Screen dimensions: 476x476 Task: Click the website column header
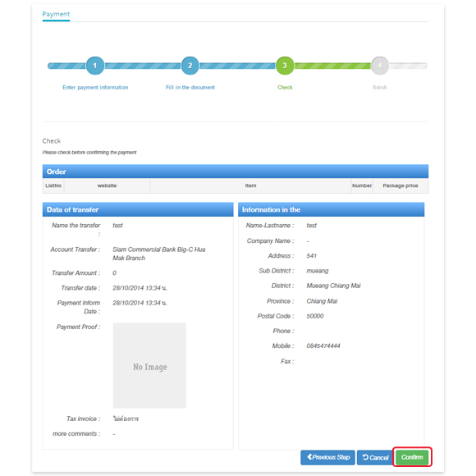click(107, 185)
